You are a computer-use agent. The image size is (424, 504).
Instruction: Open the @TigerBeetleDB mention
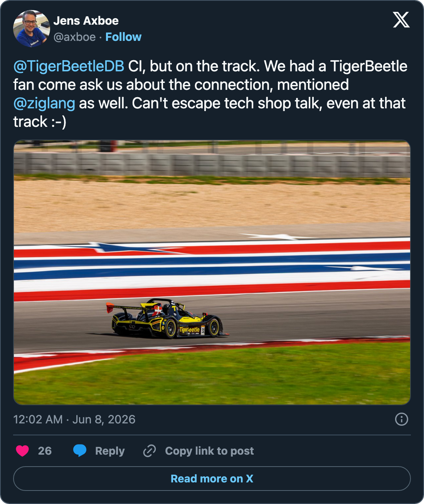69,66
